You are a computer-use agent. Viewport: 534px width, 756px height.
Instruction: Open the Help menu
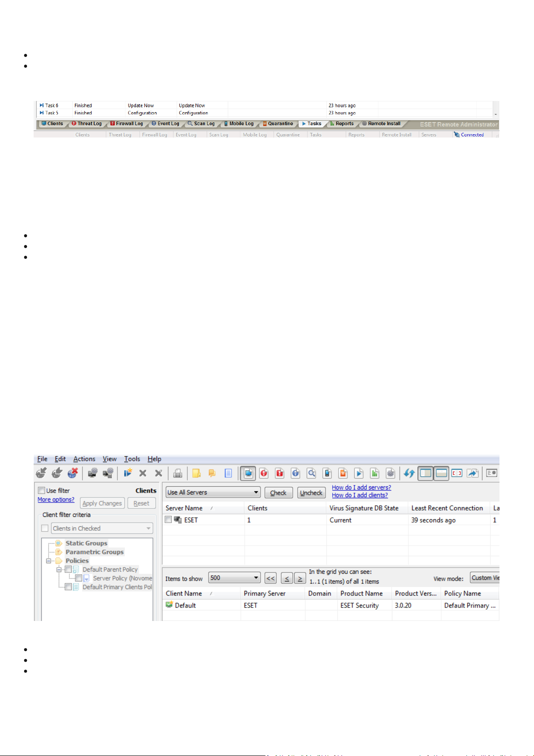pos(154,459)
